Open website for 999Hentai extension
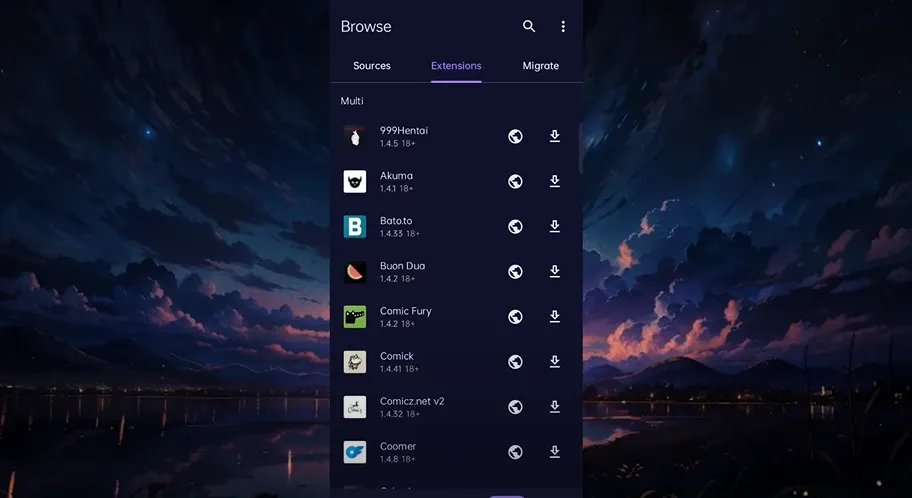This screenshot has width=912, height=498. [x=515, y=136]
